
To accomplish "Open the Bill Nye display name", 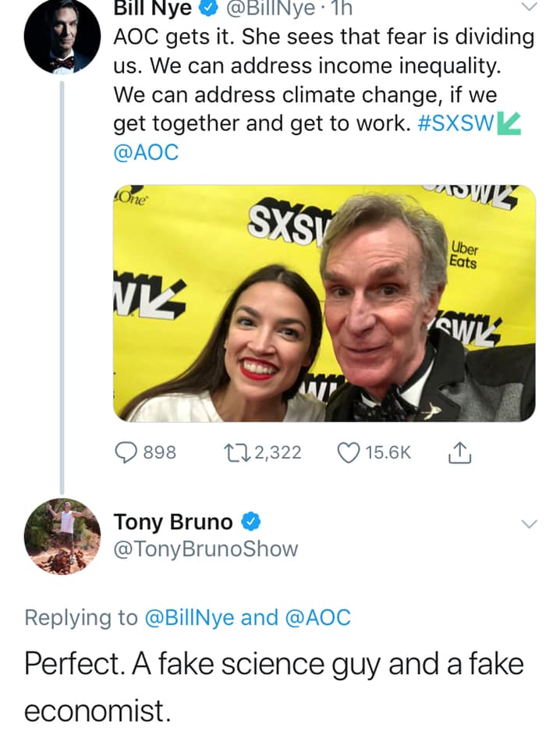I will [152, 8].
